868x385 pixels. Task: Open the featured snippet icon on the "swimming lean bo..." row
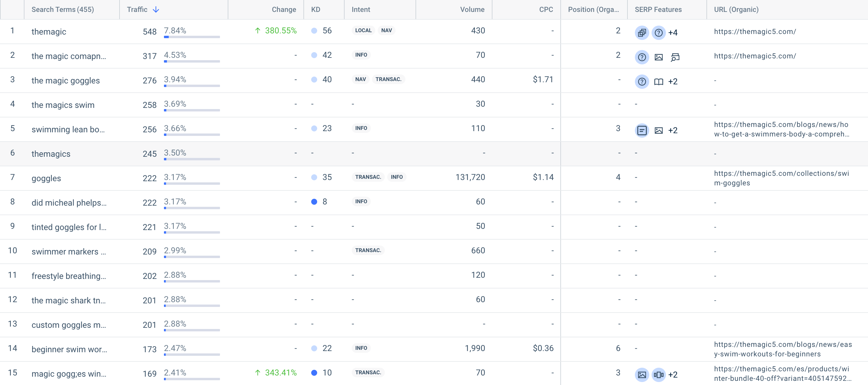click(642, 130)
